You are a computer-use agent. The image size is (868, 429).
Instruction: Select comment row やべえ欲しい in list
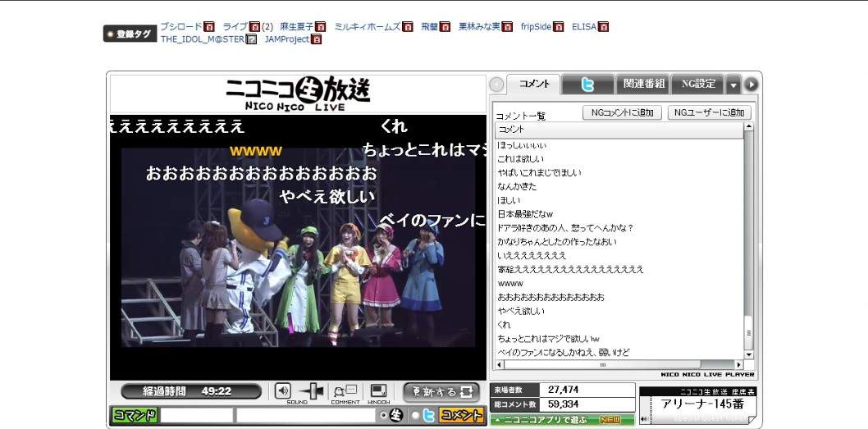pos(619,311)
